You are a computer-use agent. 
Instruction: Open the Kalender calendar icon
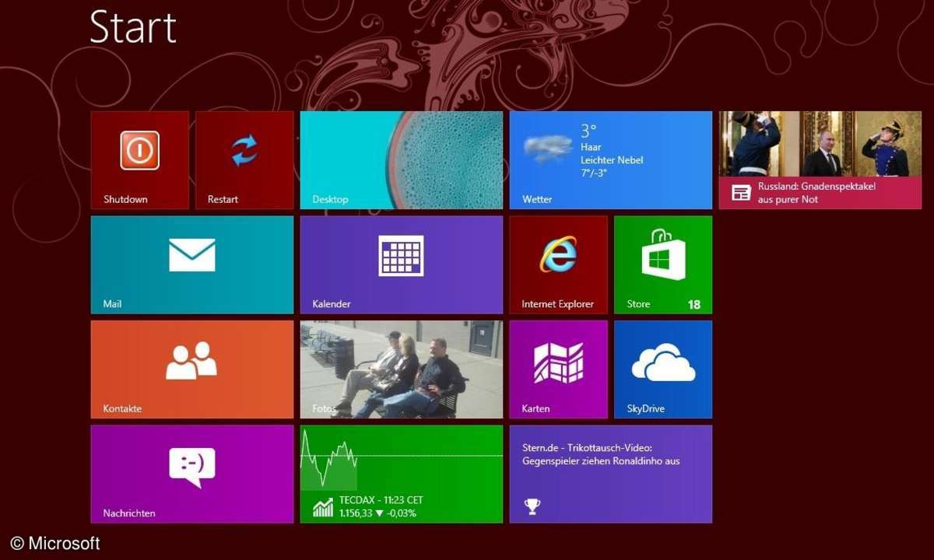tap(401, 255)
